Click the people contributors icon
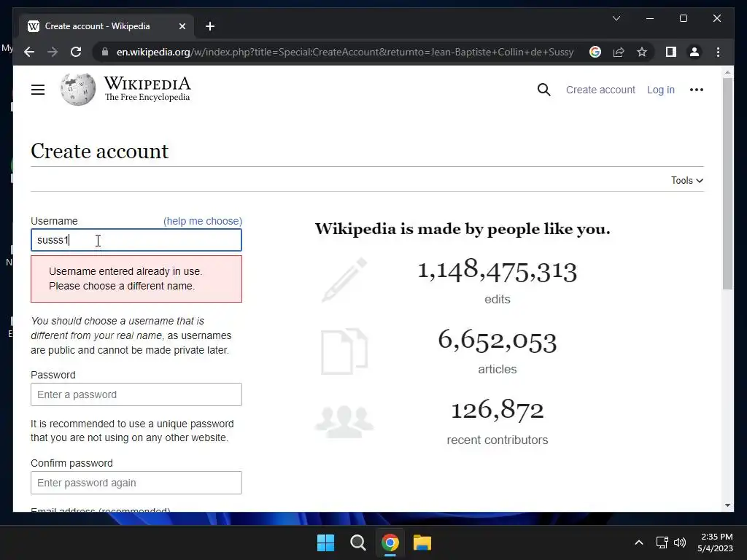Image resolution: width=747 pixels, height=560 pixels. pos(344,422)
